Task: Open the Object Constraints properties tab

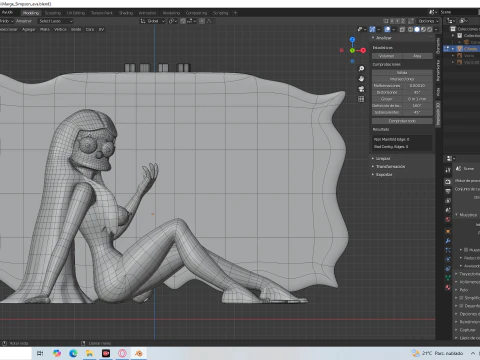Action: pos(448,268)
